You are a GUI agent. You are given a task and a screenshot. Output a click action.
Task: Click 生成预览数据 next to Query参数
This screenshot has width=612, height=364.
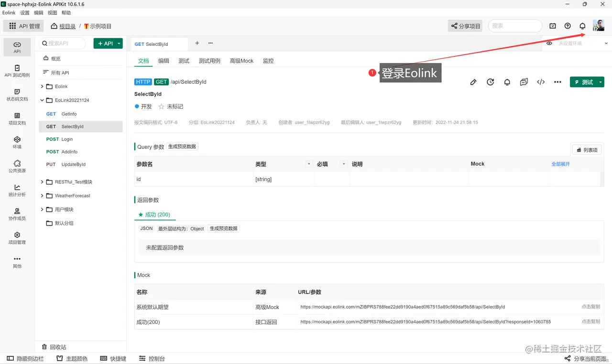pyautogui.click(x=182, y=147)
